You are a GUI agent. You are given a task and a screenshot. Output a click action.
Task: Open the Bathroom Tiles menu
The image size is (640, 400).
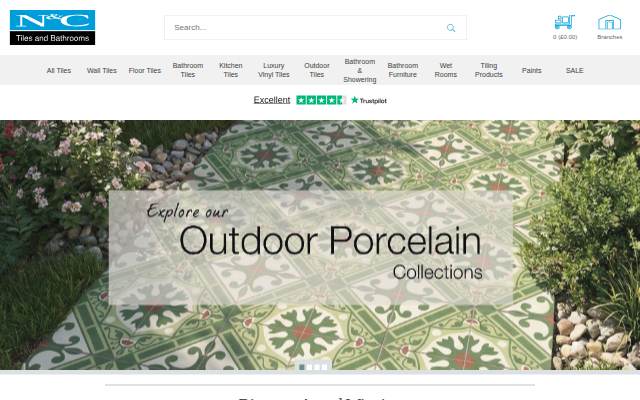coord(188,70)
